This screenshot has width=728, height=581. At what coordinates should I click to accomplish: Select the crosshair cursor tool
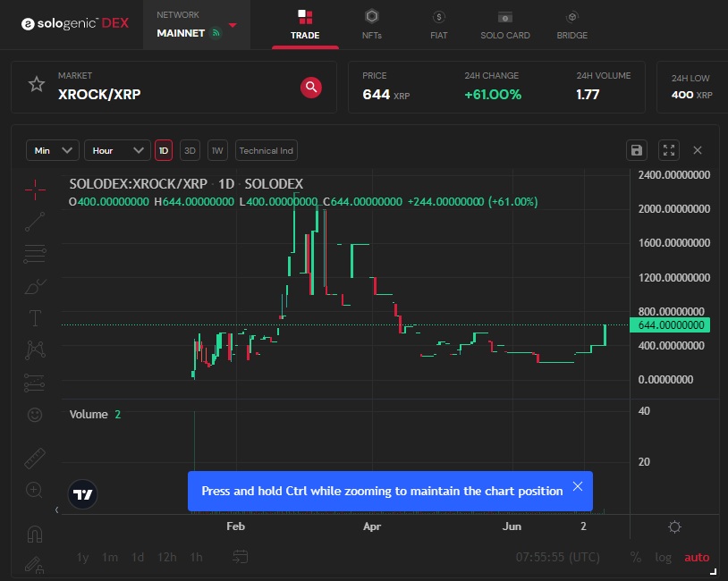pos(35,189)
